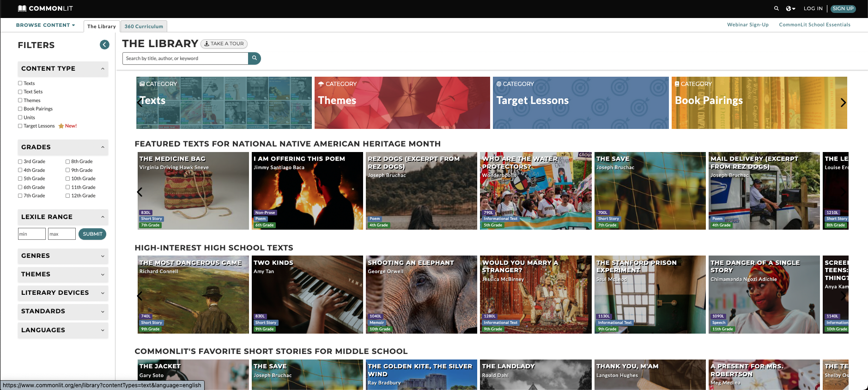The image size is (868, 390).
Task: Open the Book Pairings category card
Action: [x=759, y=103]
